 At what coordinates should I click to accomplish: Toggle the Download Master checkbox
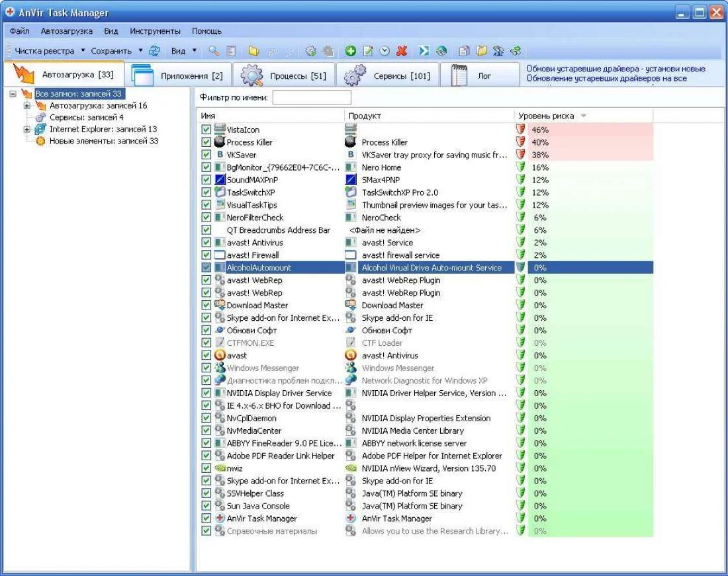[206, 306]
